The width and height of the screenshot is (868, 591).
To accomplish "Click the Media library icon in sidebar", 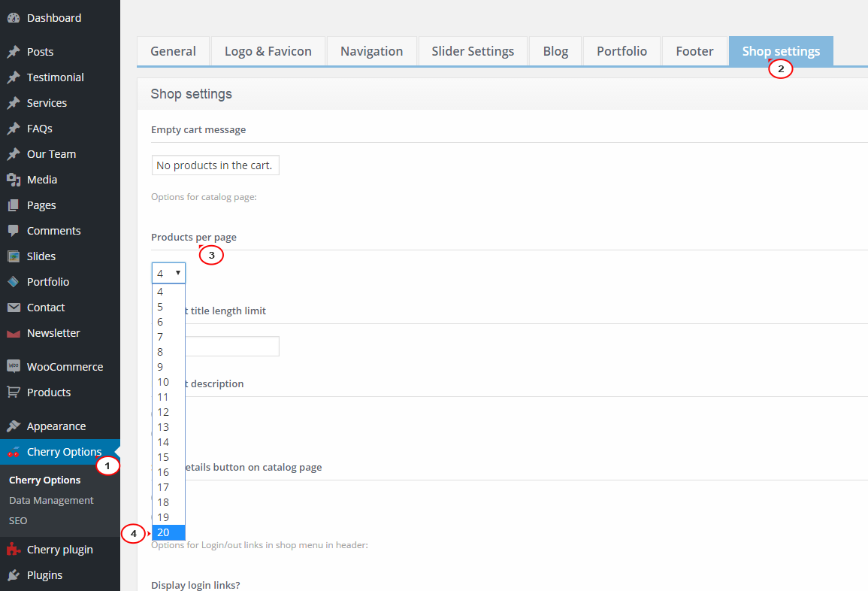I will (x=14, y=180).
